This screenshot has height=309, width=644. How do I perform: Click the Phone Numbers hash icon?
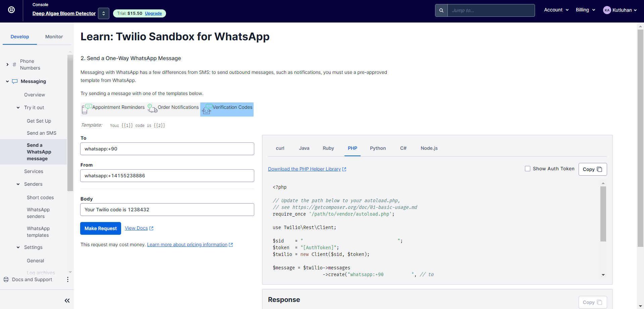tap(14, 64)
